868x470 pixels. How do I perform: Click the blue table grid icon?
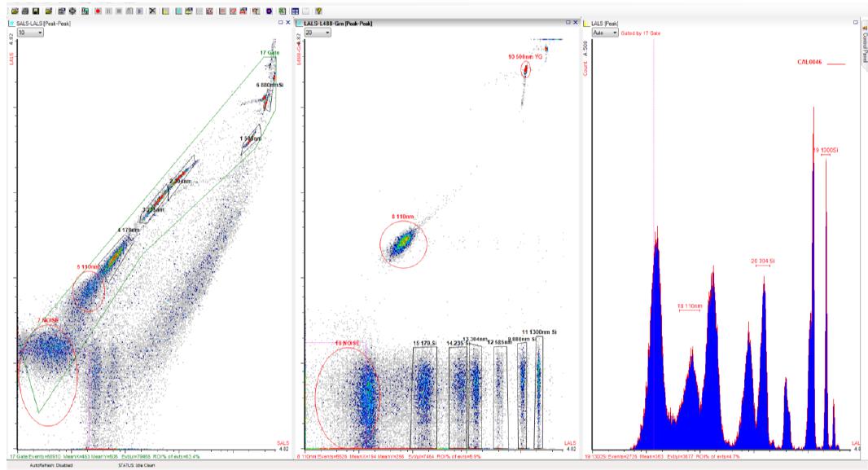point(295,11)
